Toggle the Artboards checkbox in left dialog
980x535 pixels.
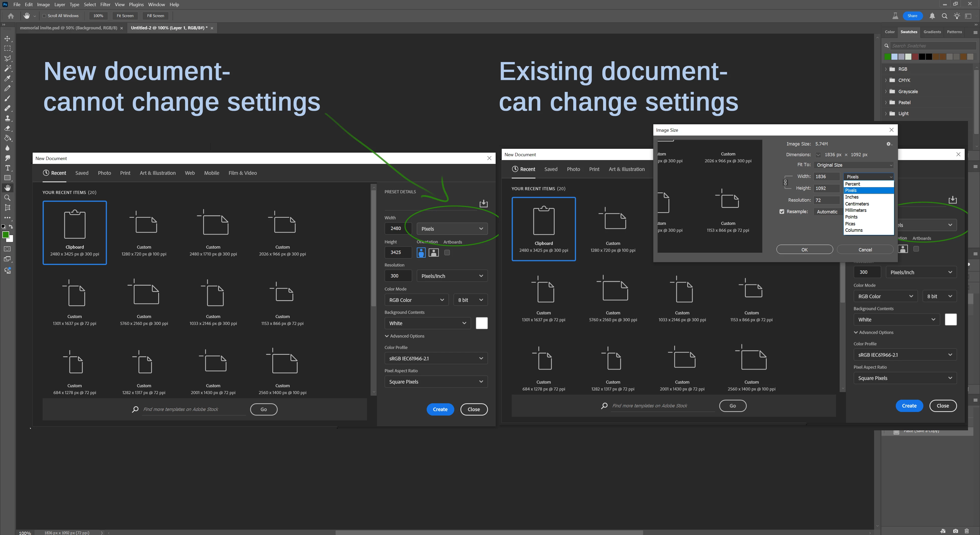[x=447, y=252]
